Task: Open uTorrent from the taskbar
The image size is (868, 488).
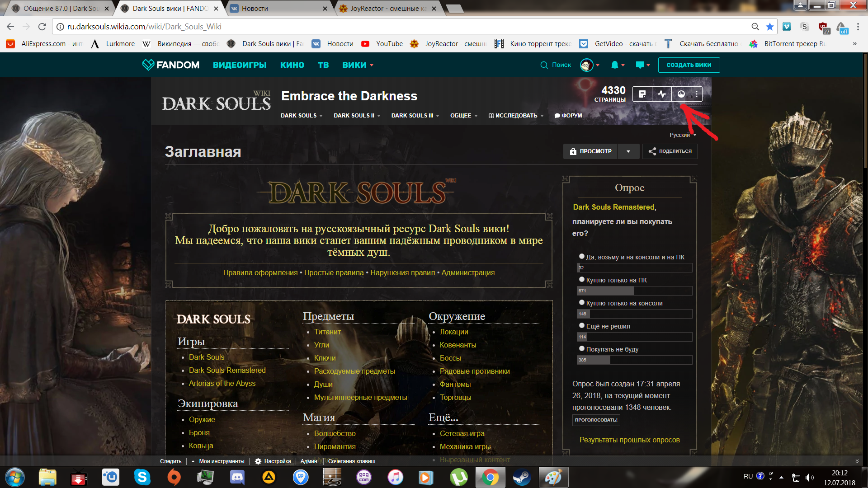Action: (x=459, y=477)
